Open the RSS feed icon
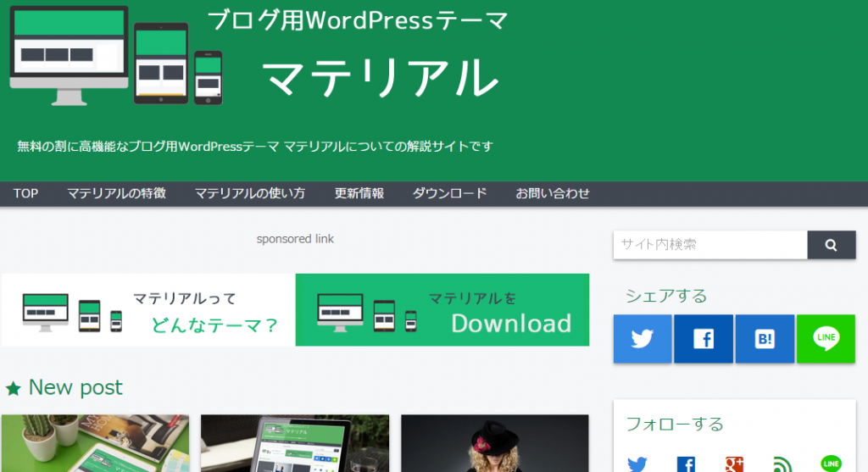Screen dimensions: 868x472 point(782,464)
